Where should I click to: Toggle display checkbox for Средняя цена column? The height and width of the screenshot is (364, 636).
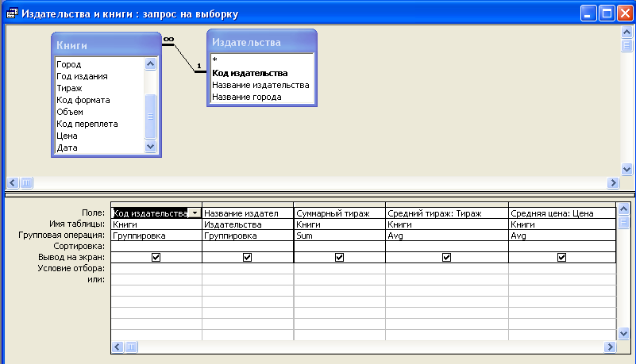tap(562, 257)
